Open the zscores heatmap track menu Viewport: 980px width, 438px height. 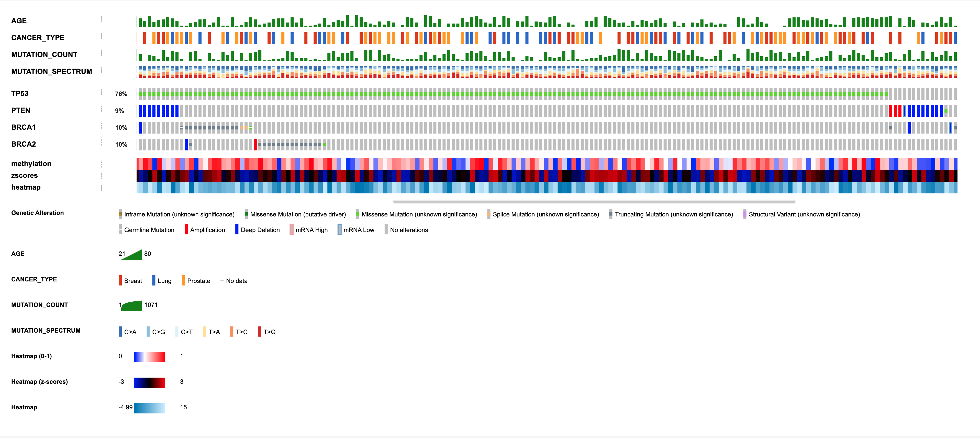(101, 176)
